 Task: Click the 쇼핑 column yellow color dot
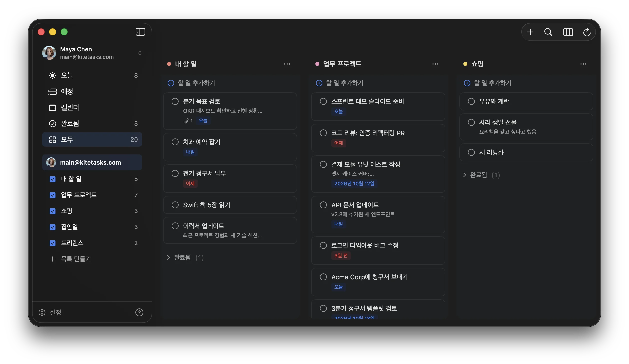[465, 64]
